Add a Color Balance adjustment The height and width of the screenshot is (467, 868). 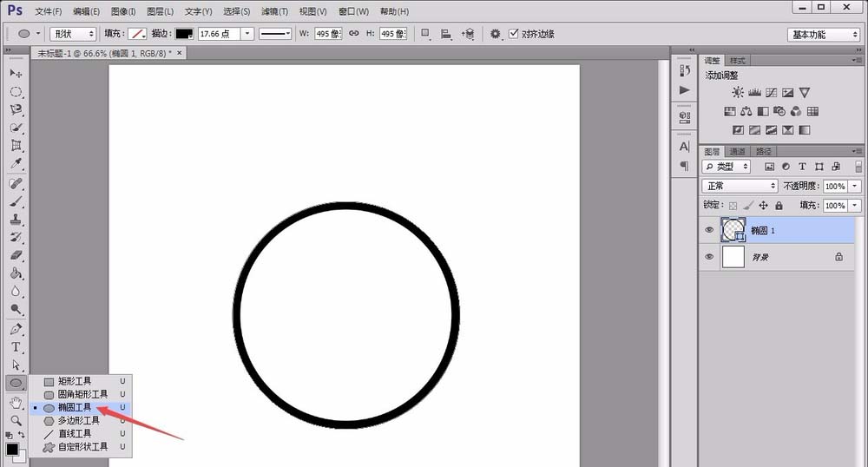coord(746,111)
